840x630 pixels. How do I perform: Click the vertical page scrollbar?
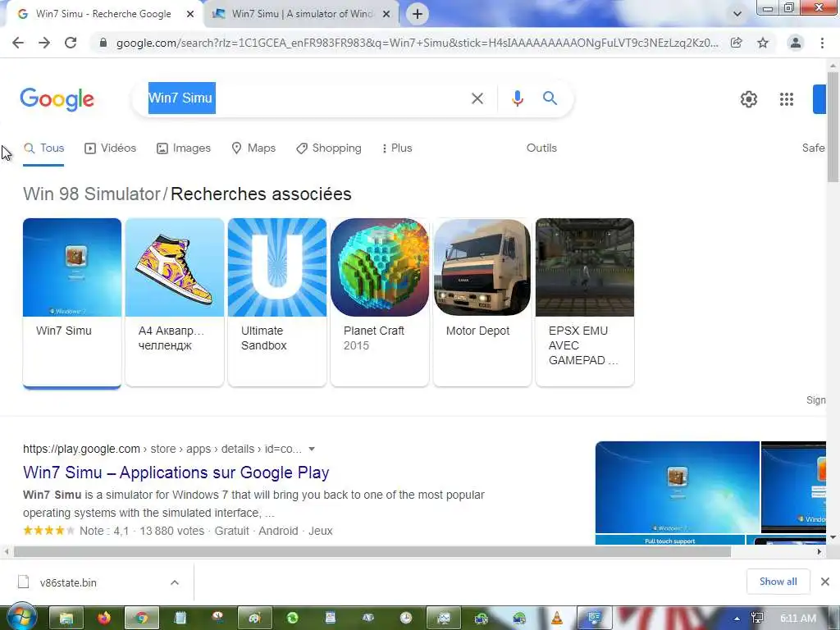point(833,127)
